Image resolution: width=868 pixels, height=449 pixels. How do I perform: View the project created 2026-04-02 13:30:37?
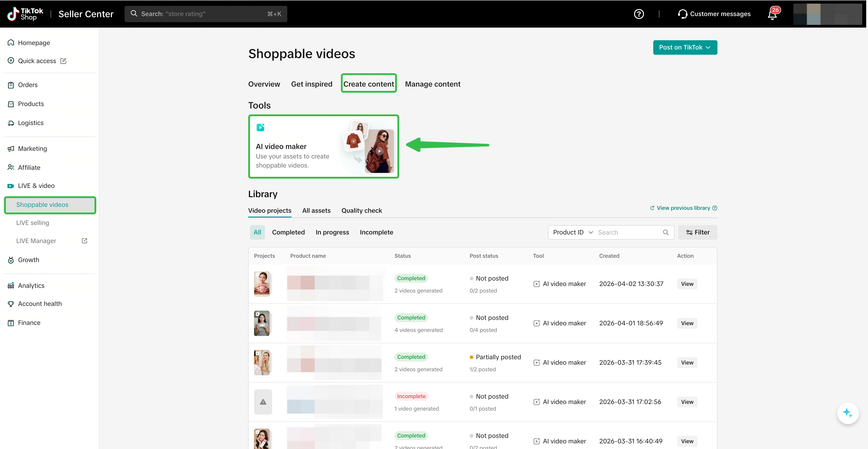(687, 284)
